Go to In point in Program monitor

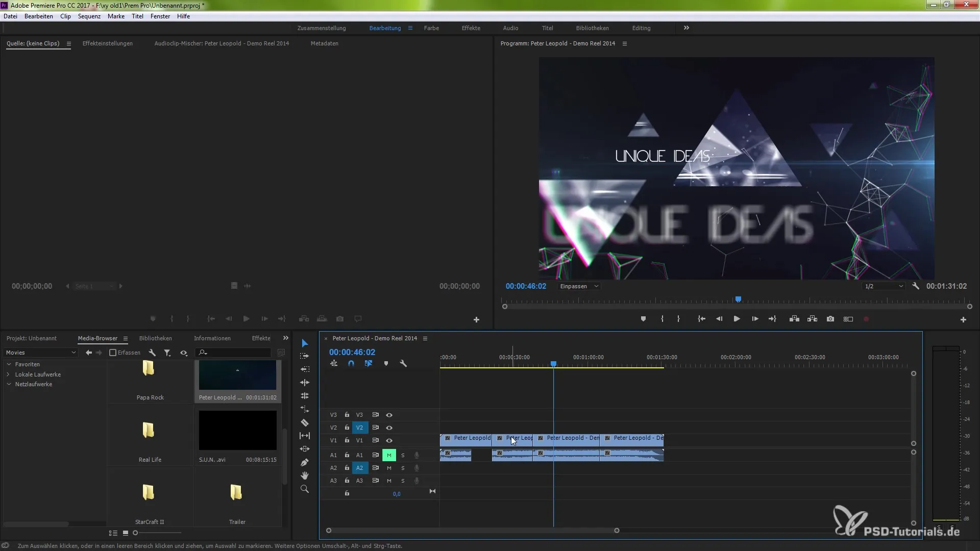pos(702,319)
